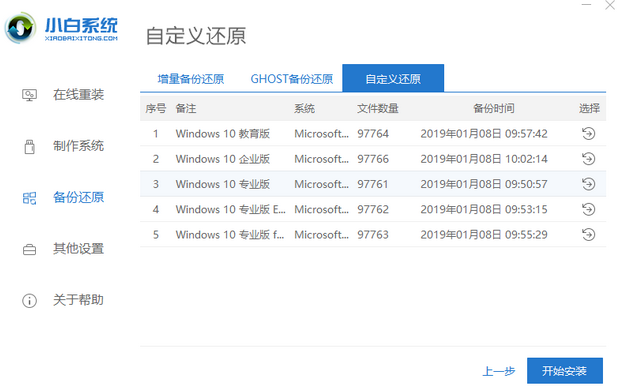Click sequence number 4 cell
Viewport: 619px width, 388px height.
[x=156, y=210]
